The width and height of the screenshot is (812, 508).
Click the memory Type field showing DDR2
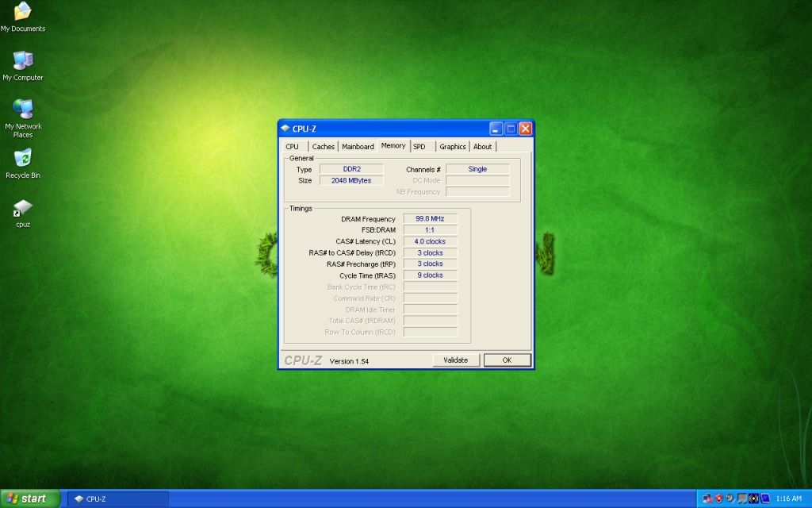[x=351, y=169]
